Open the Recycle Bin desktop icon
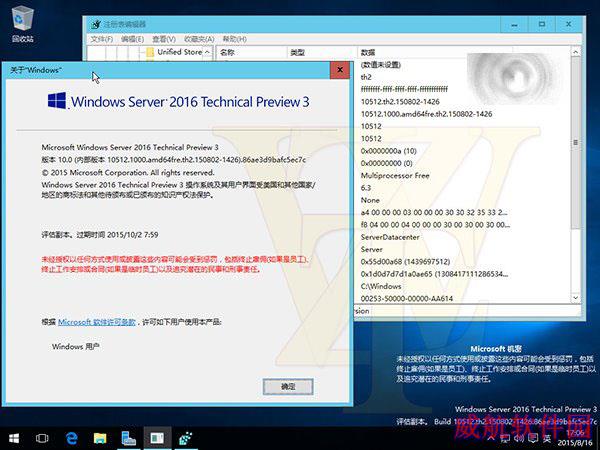600x450 pixels. (x=23, y=24)
